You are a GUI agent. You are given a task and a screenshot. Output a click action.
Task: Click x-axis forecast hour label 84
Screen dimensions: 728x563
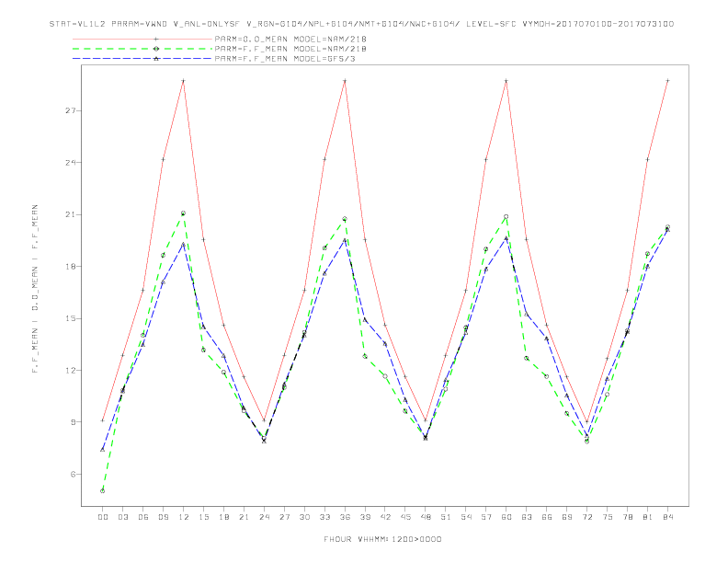[x=668, y=517]
